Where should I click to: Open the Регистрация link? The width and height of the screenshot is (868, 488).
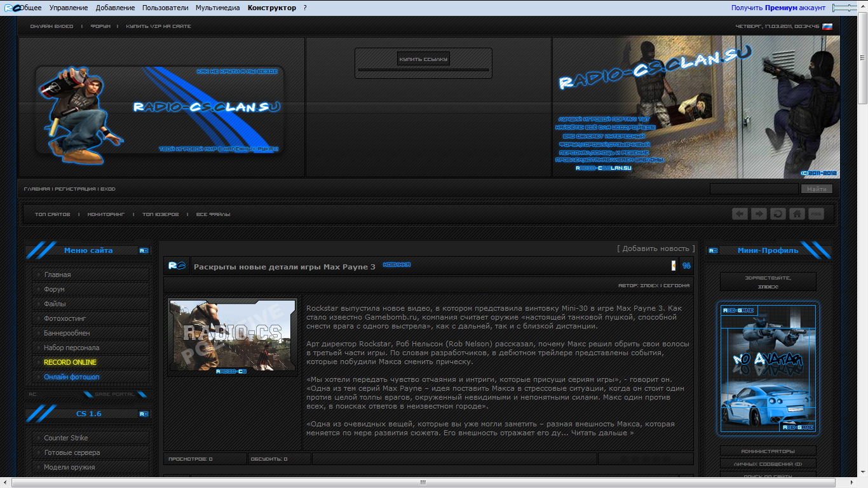point(75,189)
